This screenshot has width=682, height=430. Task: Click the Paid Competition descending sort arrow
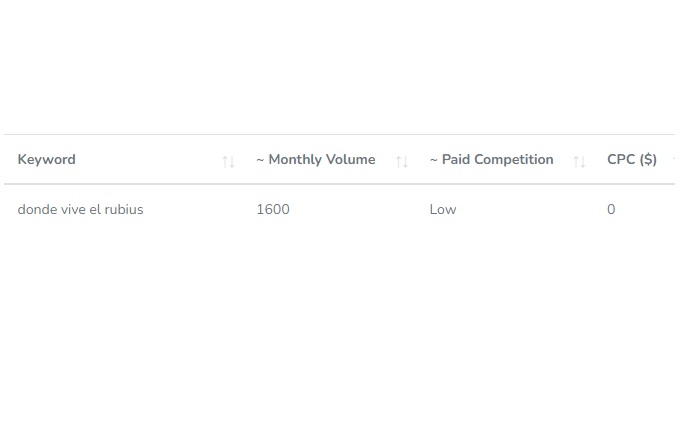coord(583,161)
